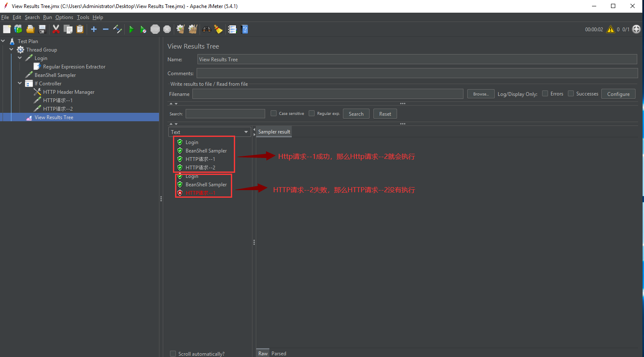This screenshot has height=357, width=644.
Task: Open search with binoculars icon
Action: click(207, 29)
